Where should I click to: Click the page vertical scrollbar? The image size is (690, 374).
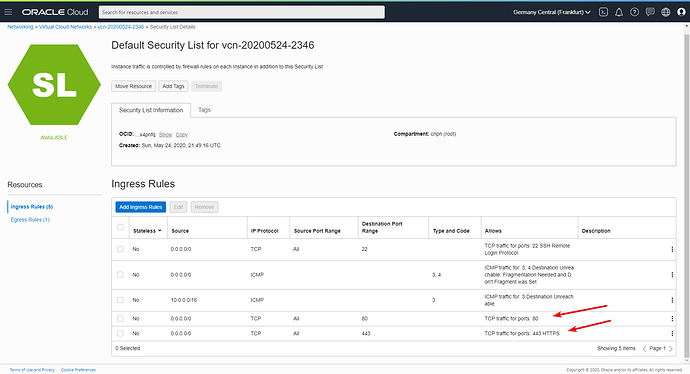pos(686,193)
